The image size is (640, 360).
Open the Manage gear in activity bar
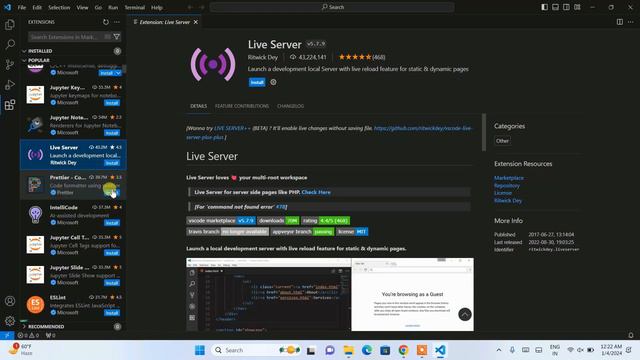pyautogui.click(x=10, y=321)
